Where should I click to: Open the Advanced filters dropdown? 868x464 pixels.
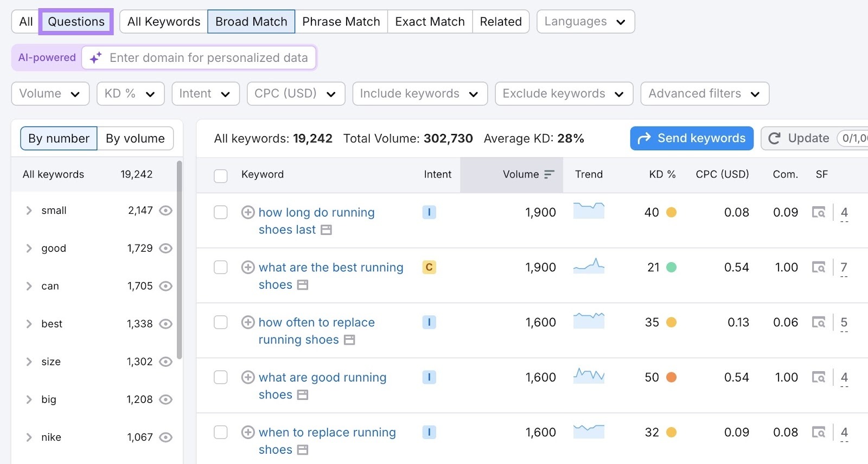pyautogui.click(x=704, y=94)
